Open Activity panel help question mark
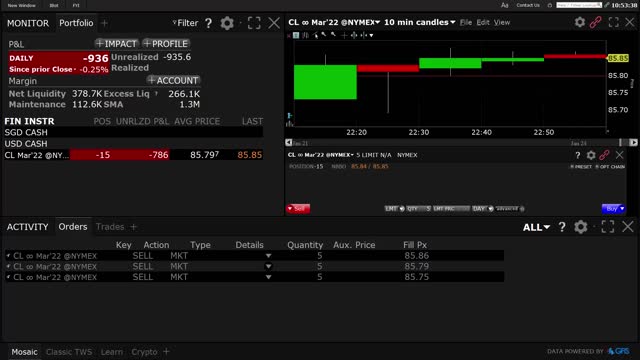The width and height of the screenshot is (640, 360). (562, 227)
